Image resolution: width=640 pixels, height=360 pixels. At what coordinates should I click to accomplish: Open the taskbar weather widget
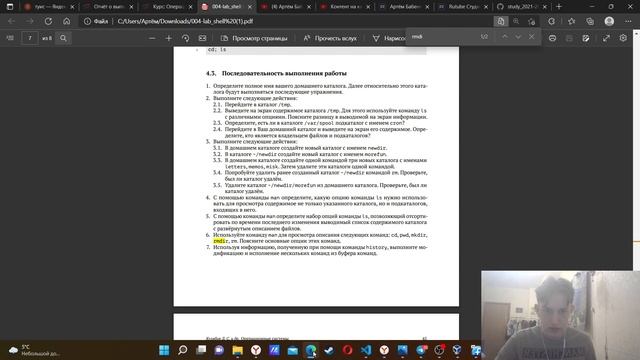tap(35, 350)
